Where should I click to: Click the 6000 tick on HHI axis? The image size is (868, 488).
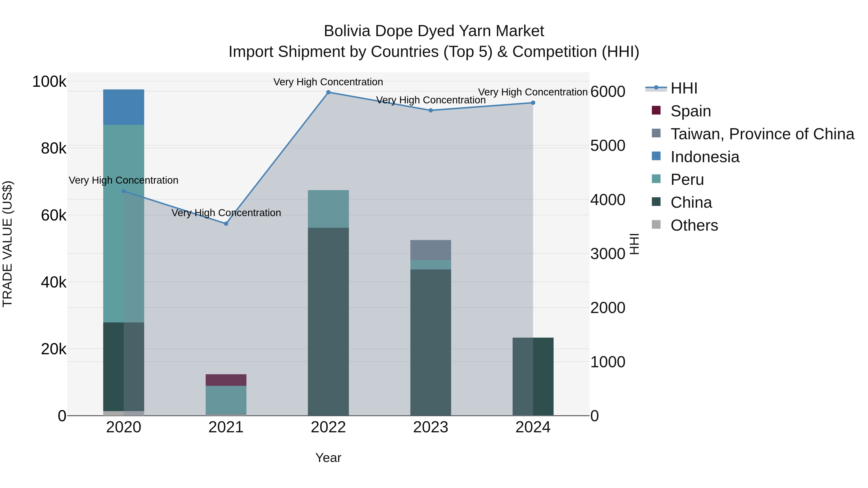pos(608,92)
